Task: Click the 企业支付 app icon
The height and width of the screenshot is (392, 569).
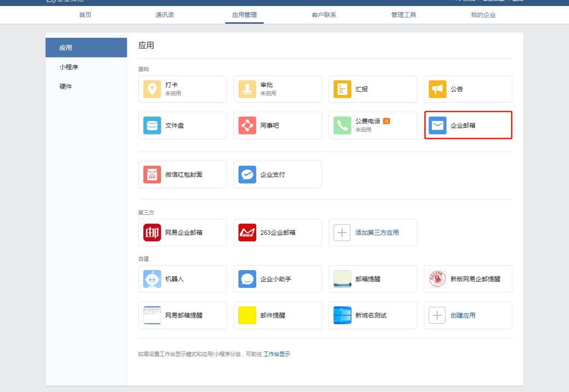Action: (247, 174)
